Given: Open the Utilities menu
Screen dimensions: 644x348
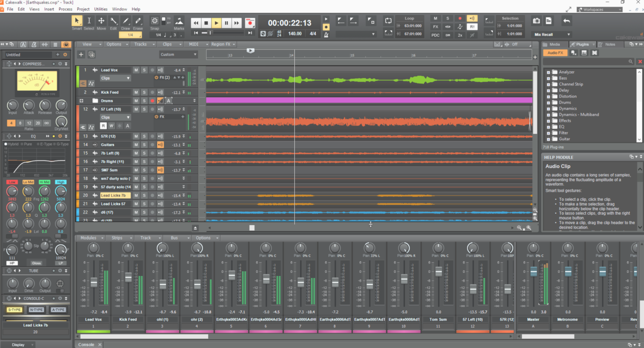Looking at the screenshot, I should (101, 9).
